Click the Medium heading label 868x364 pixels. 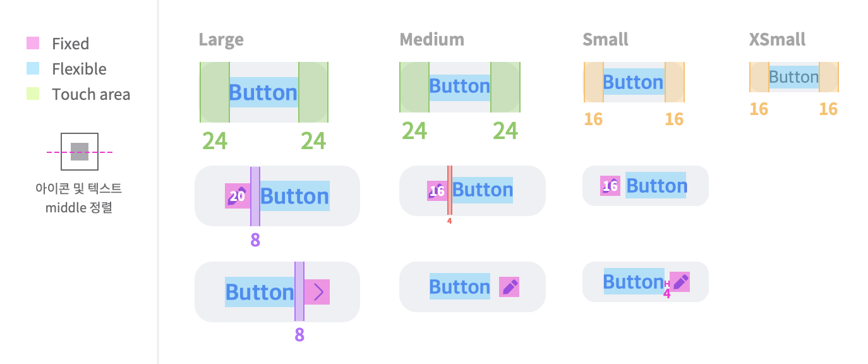pos(432,40)
